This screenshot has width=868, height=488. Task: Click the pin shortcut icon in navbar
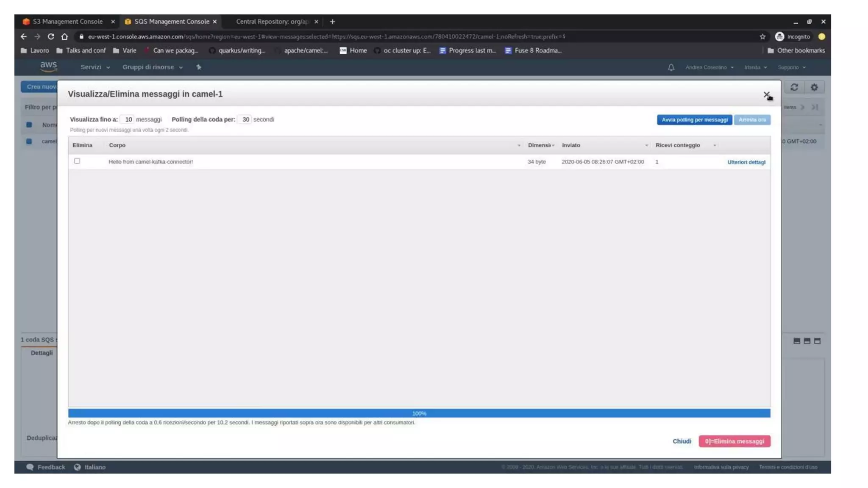click(199, 67)
